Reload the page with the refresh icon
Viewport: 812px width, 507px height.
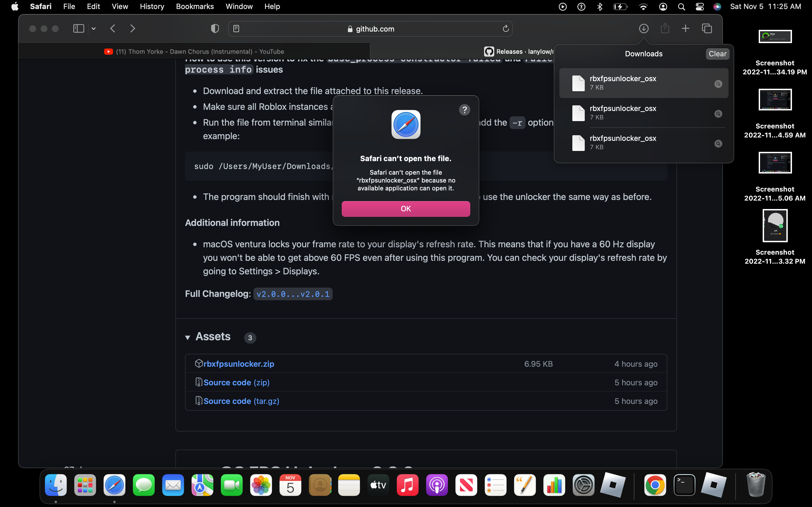505,28
